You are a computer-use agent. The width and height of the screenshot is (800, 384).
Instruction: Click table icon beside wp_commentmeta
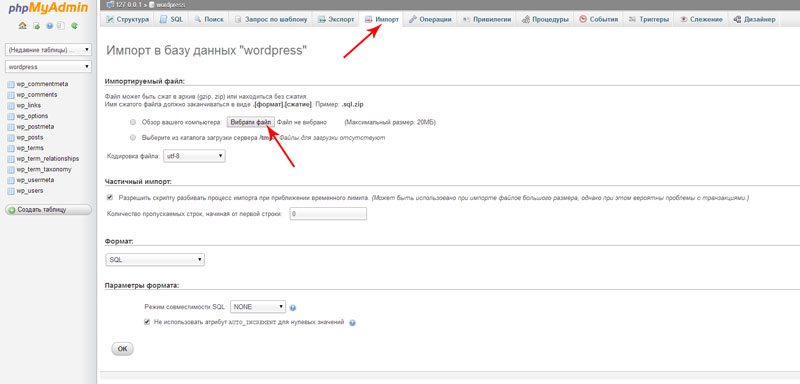click(x=11, y=84)
